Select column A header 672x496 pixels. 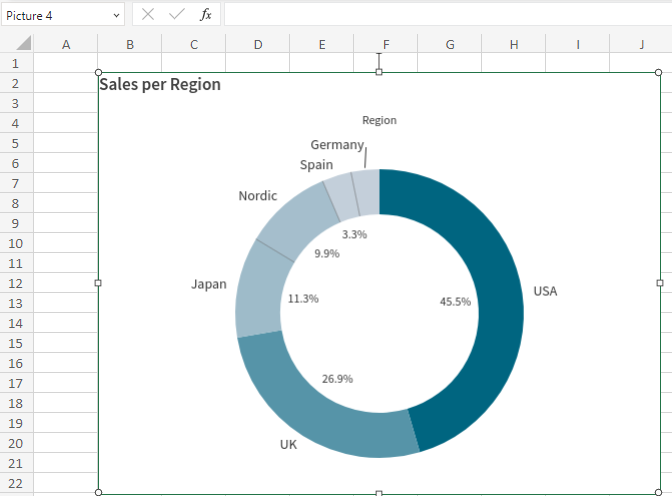pyautogui.click(x=66, y=44)
